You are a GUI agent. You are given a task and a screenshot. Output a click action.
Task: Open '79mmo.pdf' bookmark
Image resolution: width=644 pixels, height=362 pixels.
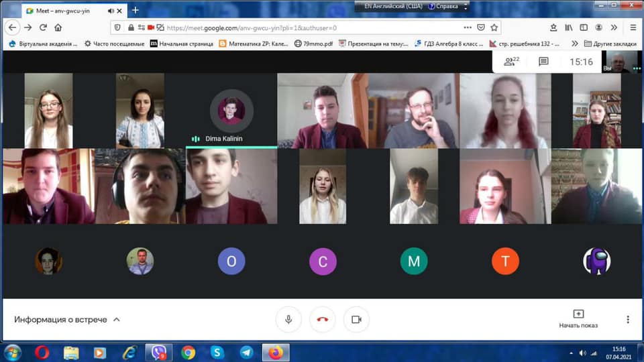point(313,44)
